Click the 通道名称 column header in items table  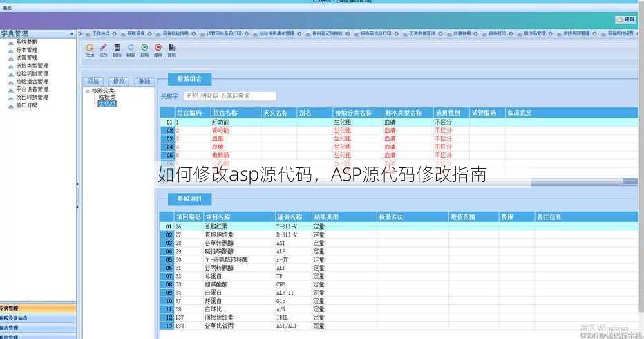(x=293, y=217)
